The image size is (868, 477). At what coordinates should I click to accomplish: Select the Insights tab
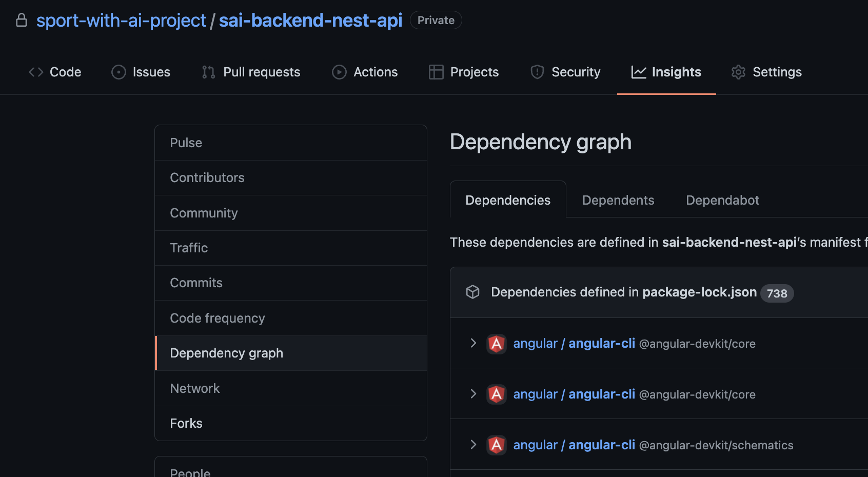point(666,72)
